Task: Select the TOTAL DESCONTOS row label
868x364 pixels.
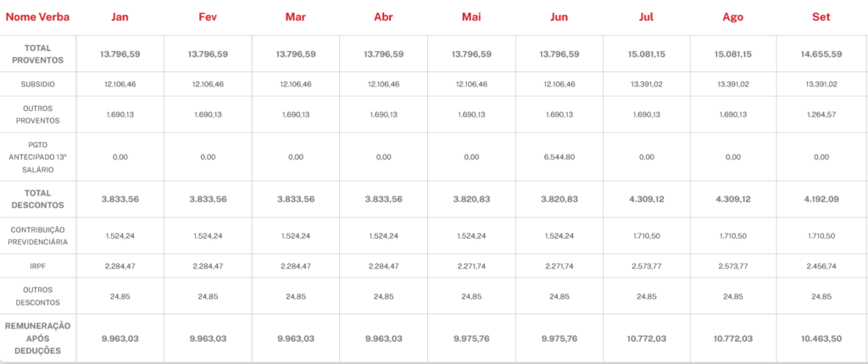Action: click(37, 199)
